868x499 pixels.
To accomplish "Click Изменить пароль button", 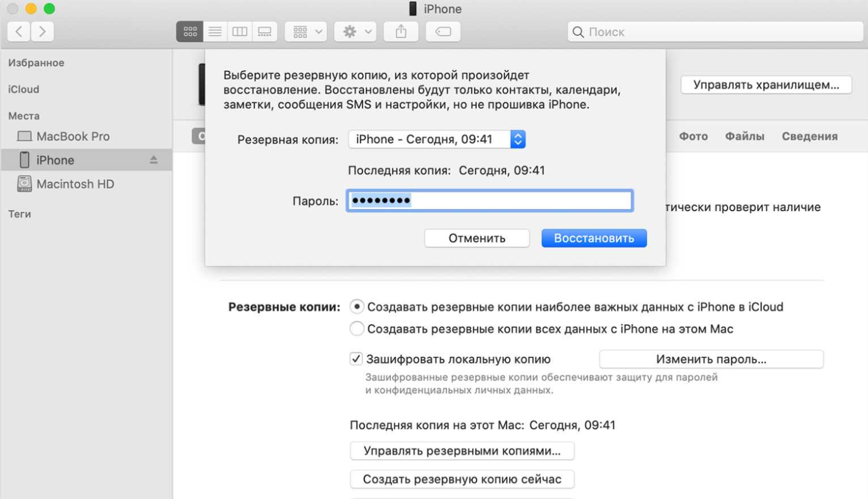I will tap(711, 359).
